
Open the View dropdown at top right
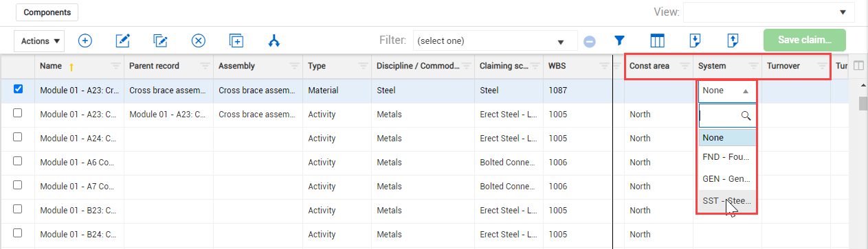(x=768, y=12)
